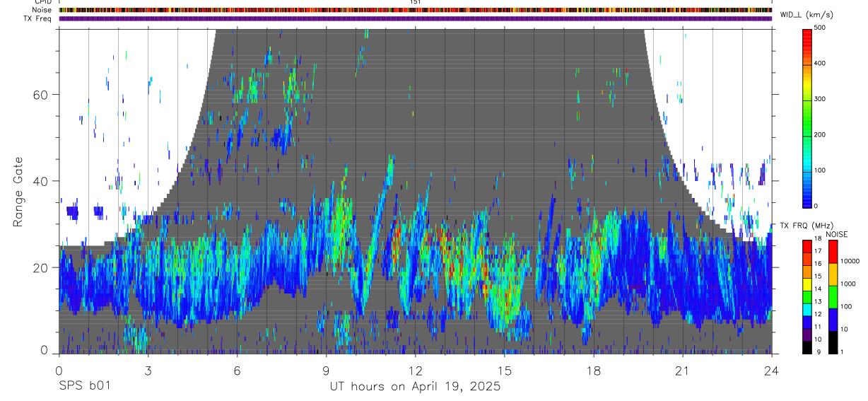Click the purple TX Freq strip above the plot
Image resolution: width=868 pixels, height=401 pixels.
tap(415, 18)
